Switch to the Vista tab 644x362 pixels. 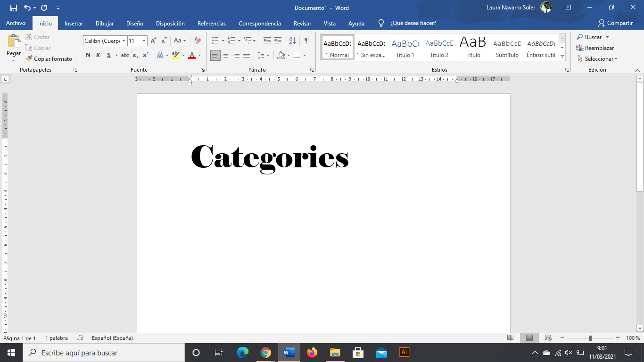click(x=330, y=23)
